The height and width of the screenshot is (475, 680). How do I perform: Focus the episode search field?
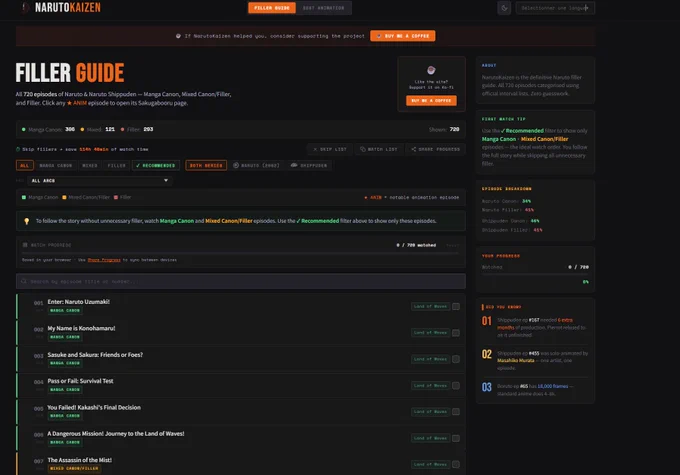[x=241, y=281]
